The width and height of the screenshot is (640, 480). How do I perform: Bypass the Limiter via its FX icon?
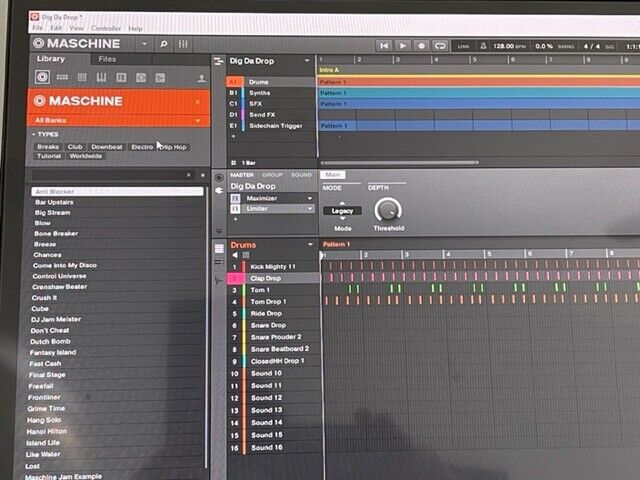pos(235,209)
